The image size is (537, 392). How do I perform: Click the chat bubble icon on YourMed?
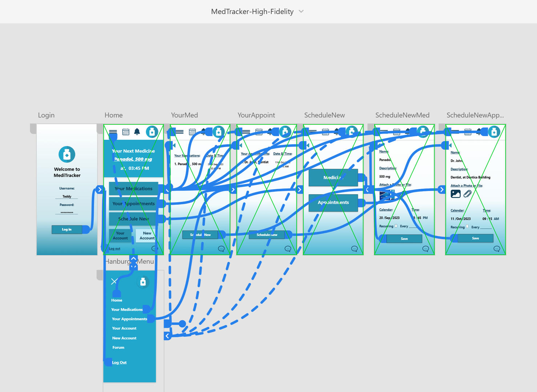click(221, 249)
